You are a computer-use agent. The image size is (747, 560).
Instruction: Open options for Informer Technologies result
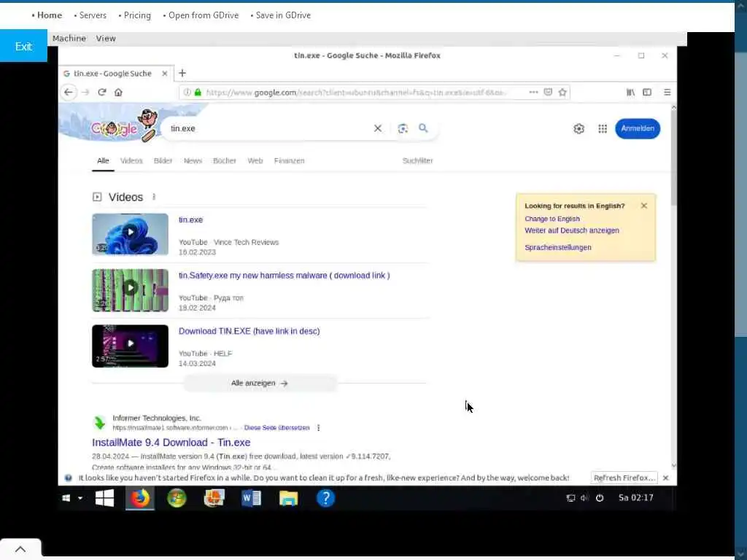point(318,428)
